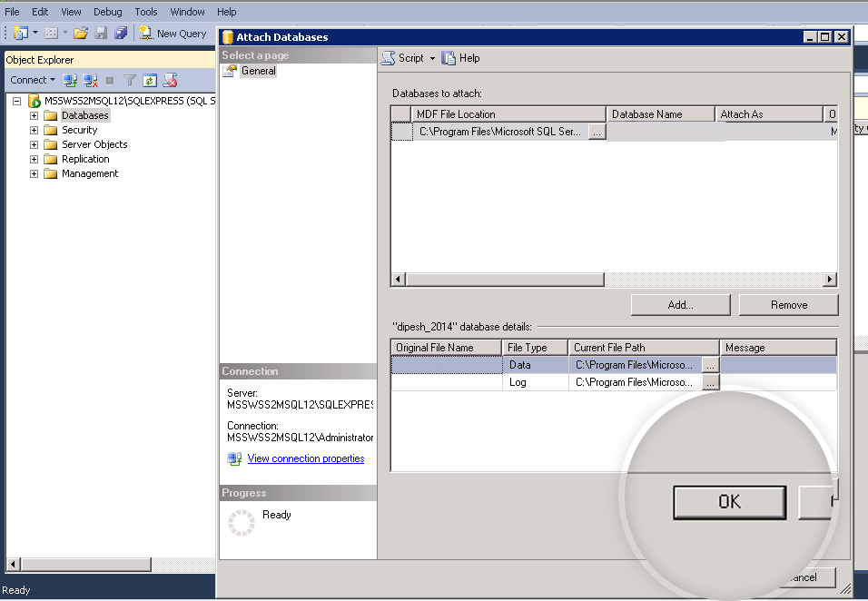Open the Tools menu
Image resolution: width=868 pixels, height=601 pixels.
click(145, 12)
